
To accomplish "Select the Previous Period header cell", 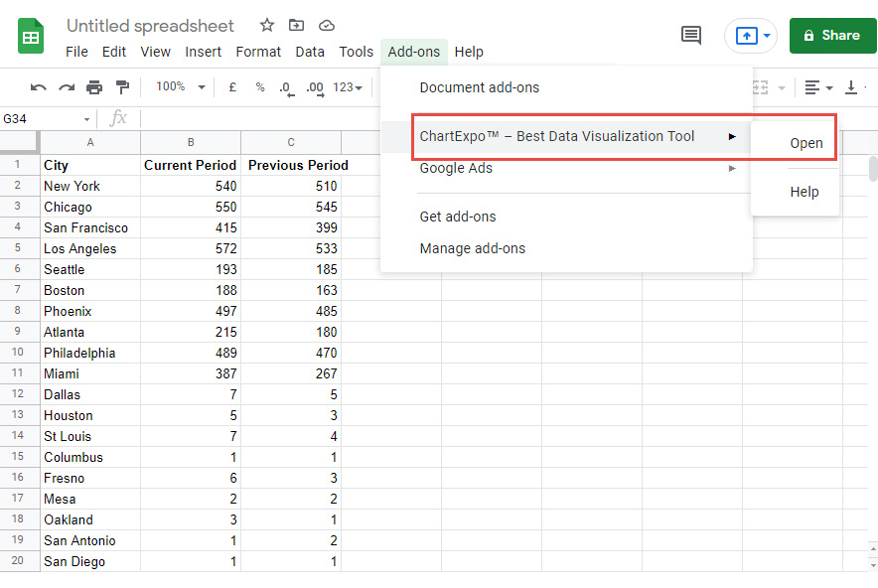I will 291,165.
